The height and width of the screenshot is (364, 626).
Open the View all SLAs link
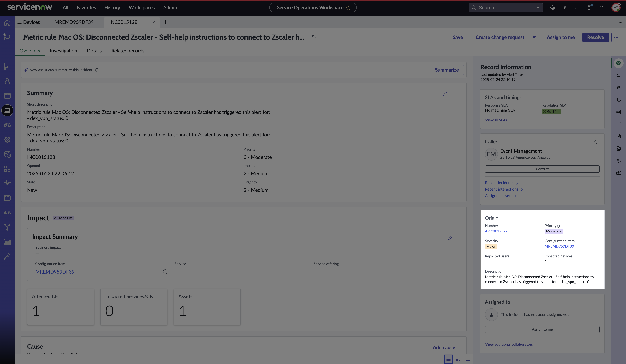(496, 120)
